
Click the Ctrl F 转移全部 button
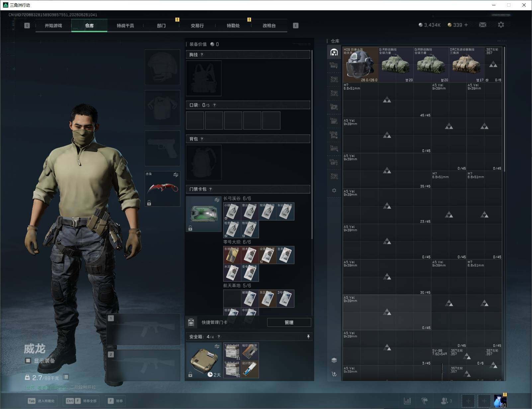[82, 401]
